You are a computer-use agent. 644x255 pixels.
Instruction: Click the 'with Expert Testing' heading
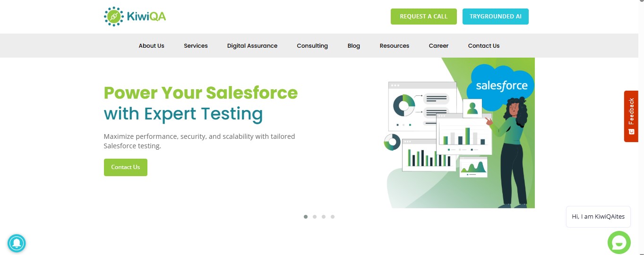[x=183, y=114]
